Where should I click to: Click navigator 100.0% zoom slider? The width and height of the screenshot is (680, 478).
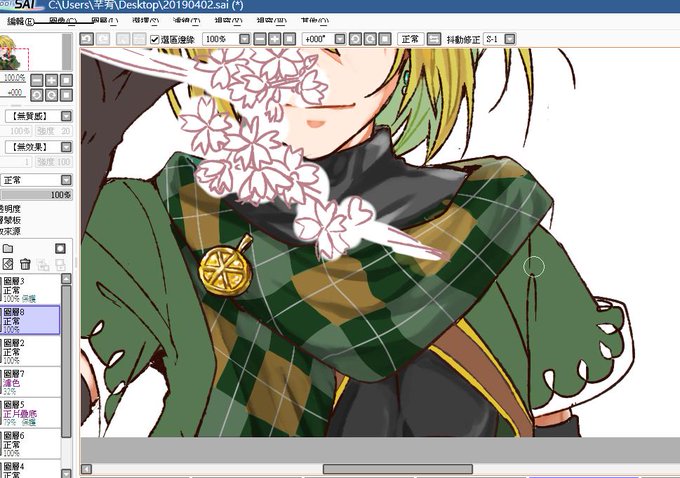point(14,79)
